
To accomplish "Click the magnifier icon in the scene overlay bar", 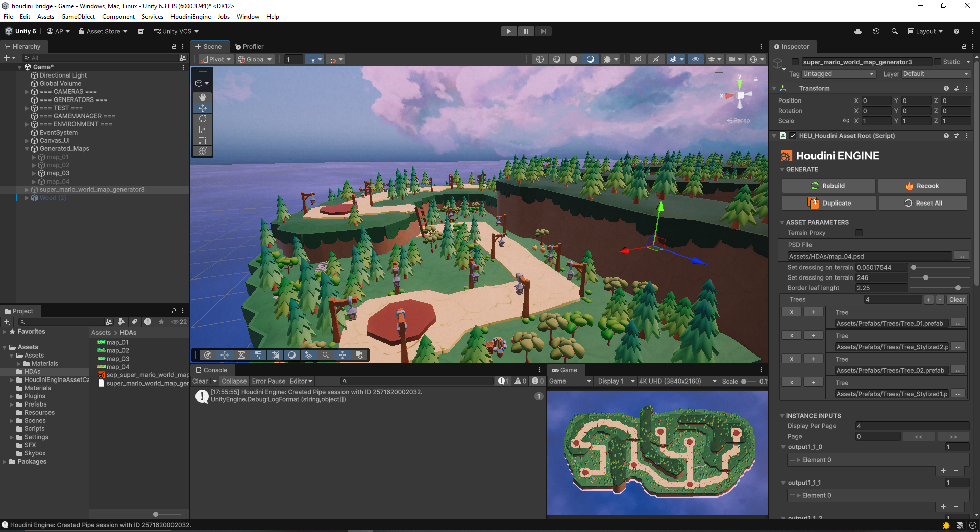I will pos(326,355).
